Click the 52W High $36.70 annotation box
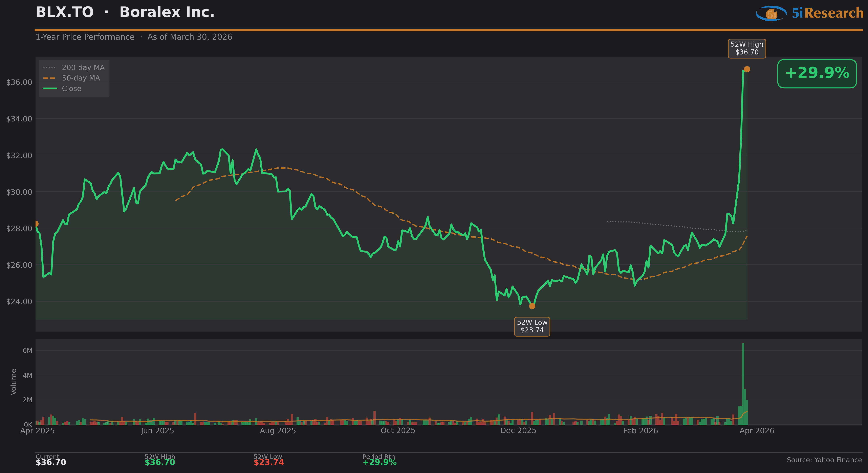Image resolution: width=868 pixels, height=473 pixels. (x=747, y=48)
